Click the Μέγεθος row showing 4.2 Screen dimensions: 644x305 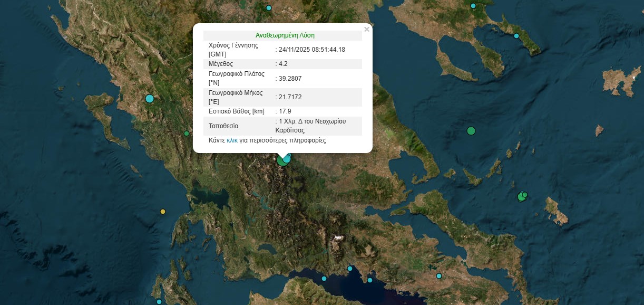pos(282,64)
